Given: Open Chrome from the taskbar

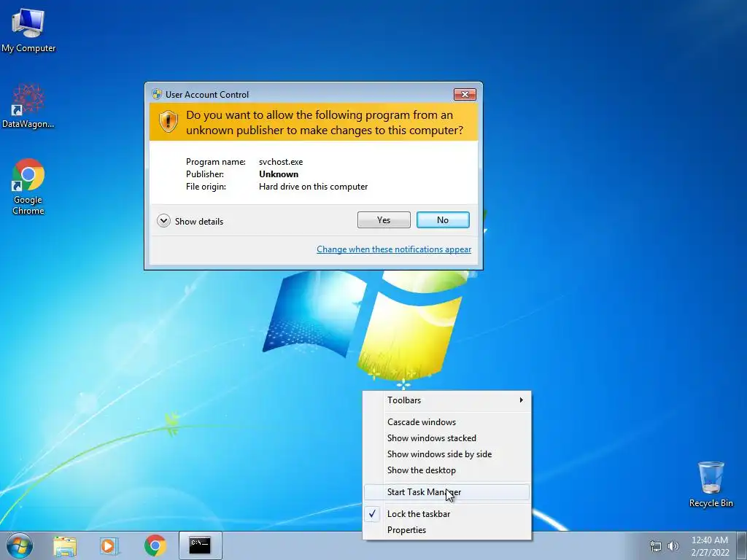Looking at the screenshot, I should [155, 545].
